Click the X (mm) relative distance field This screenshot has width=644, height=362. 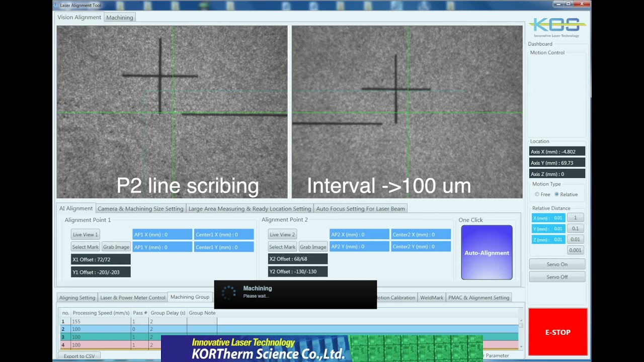pyautogui.click(x=548, y=218)
